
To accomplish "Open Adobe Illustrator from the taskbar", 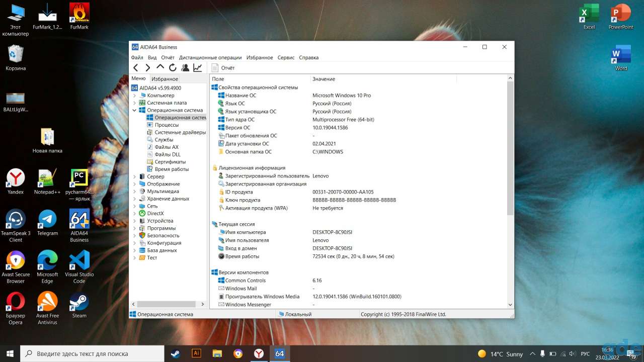I will (x=197, y=353).
